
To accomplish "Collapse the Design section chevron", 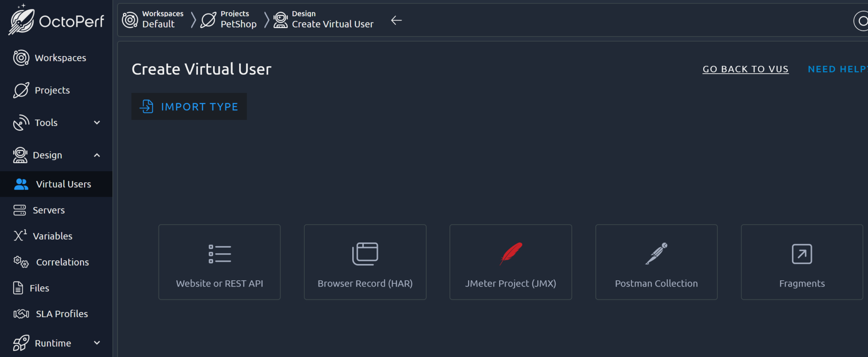I will (97, 155).
